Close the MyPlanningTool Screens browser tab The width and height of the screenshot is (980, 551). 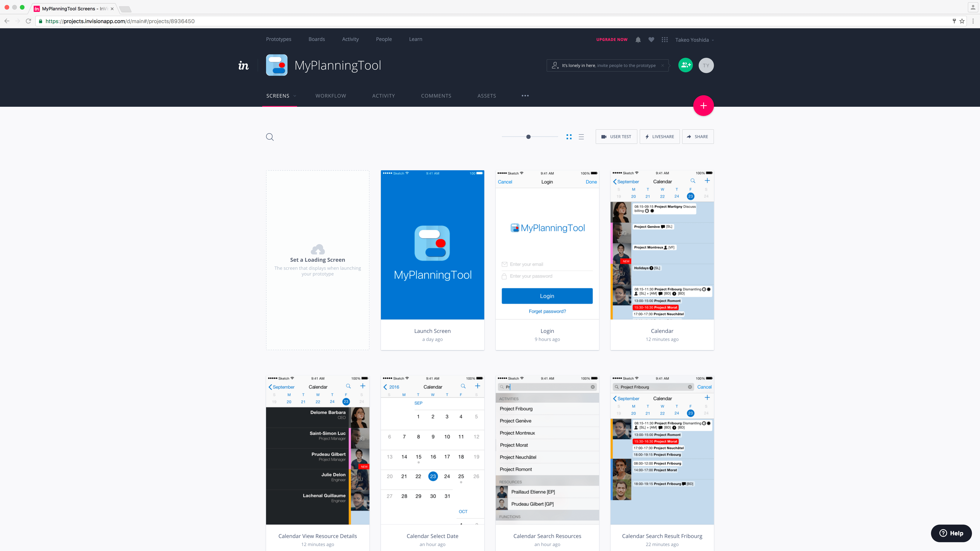click(112, 9)
